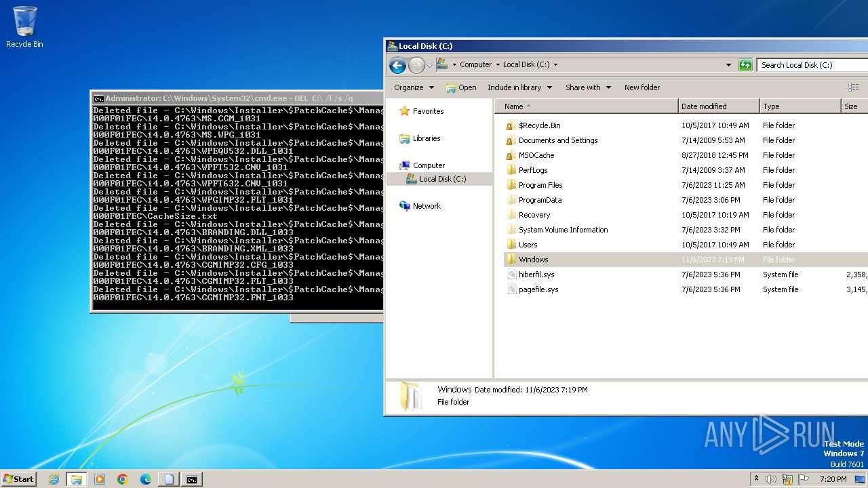The width and height of the screenshot is (868, 488).
Task: Click System file type of hiberfil.sys
Action: pos(781,274)
